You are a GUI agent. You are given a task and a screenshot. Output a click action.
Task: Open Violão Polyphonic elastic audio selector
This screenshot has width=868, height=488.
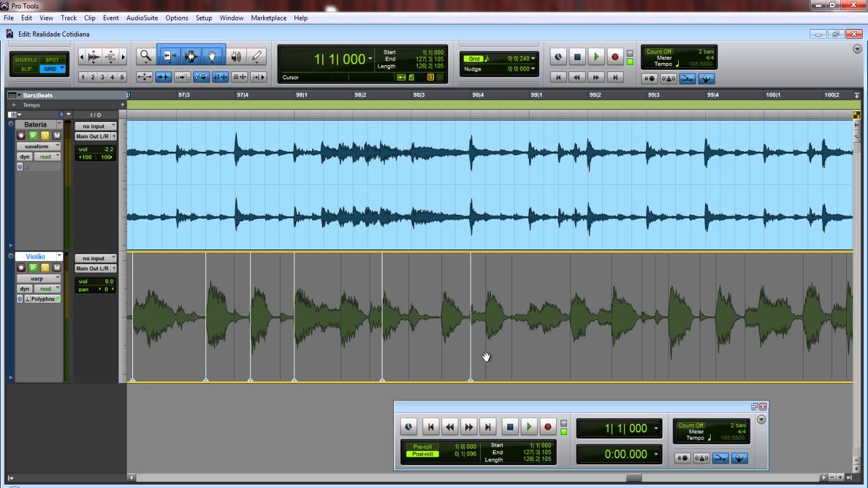[x=42, y=299]
